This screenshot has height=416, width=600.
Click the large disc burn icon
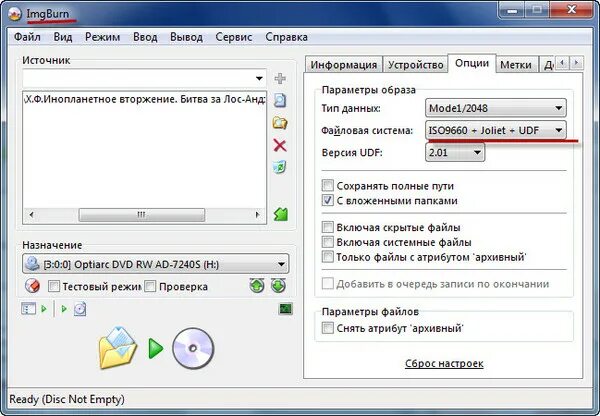193,348
